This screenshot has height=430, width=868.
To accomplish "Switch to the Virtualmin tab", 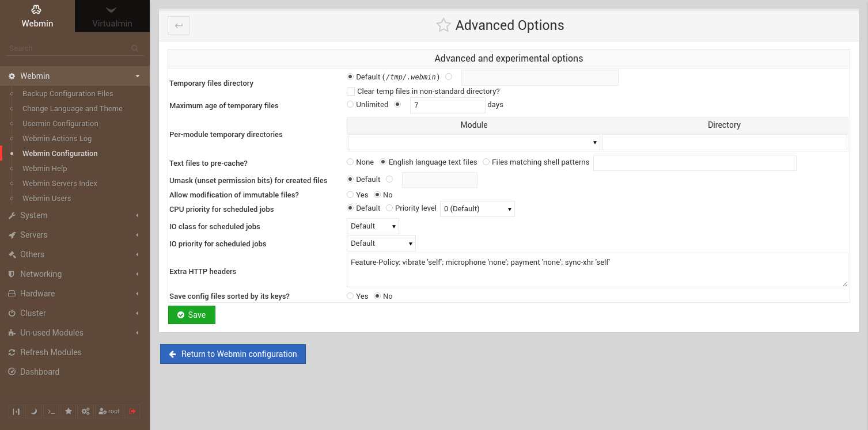I will pyautogui.click(x=112, y=16).
